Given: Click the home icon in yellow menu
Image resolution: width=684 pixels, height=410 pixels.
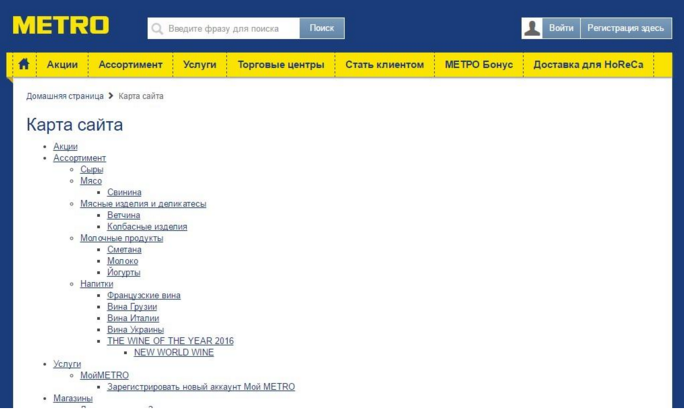Looking at the screenshot, I should (24, 64).
